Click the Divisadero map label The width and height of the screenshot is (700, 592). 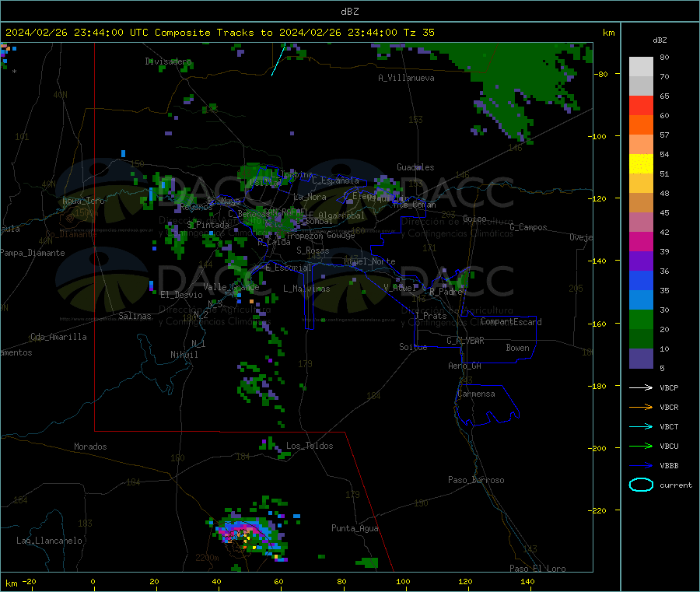[168, 61]
